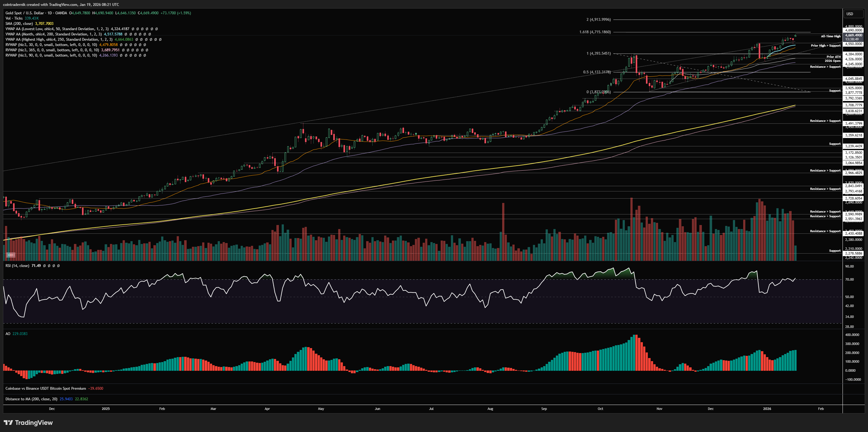Click the VWAP AA Highest High legend entry
Screen dimensions: 868x432
coord(59,39)
